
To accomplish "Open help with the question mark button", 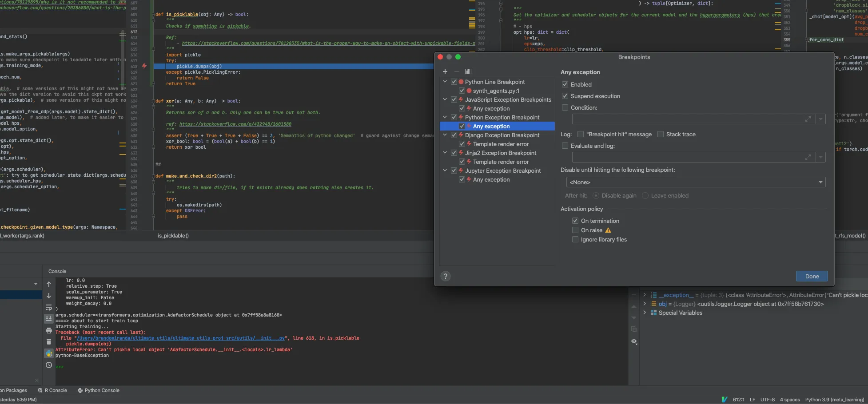I will [446, 276].
